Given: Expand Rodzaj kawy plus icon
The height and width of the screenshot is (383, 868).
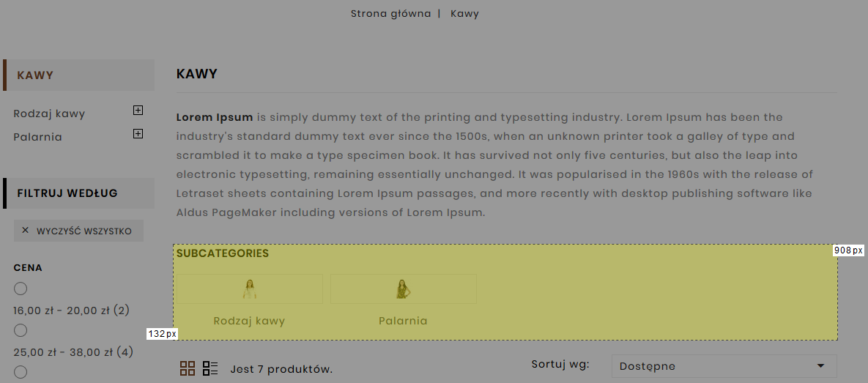Looking at the screenshot, I should pyautogui.click(x=138, y=111).
